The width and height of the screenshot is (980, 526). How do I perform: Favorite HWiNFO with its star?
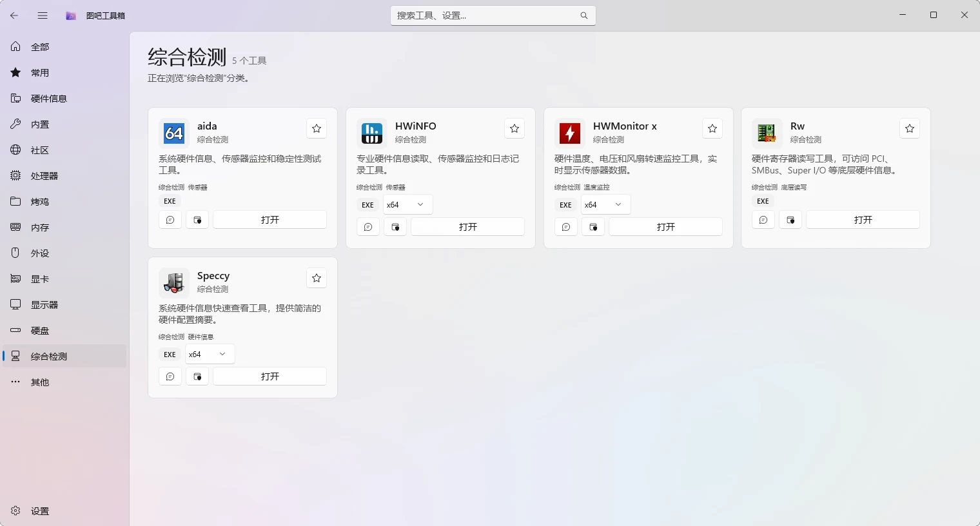[514, 128]
